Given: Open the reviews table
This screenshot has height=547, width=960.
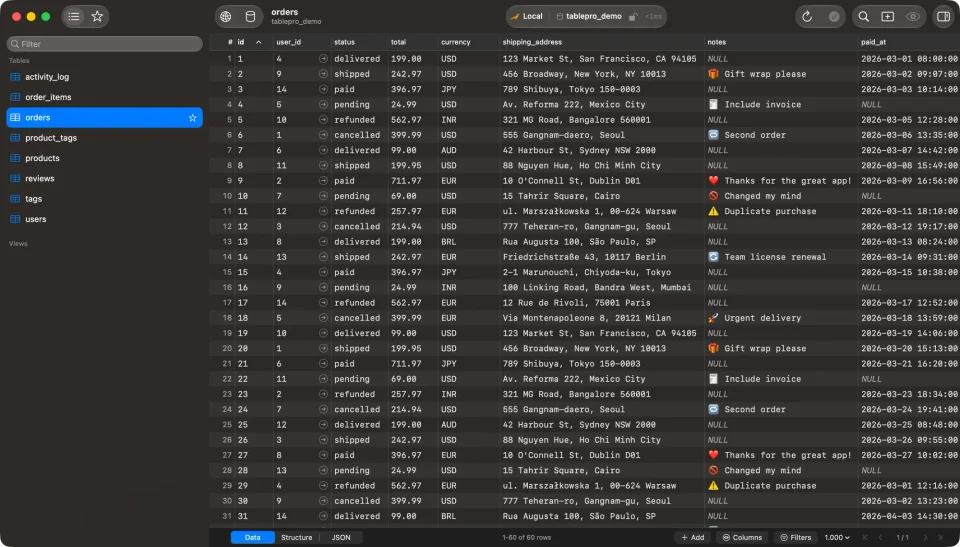Looking at the screenshot, I should pos(105,179).
